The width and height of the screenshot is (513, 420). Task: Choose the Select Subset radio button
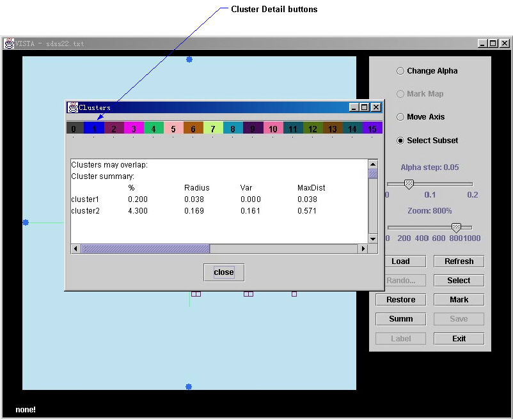click(x=400, y=141)
